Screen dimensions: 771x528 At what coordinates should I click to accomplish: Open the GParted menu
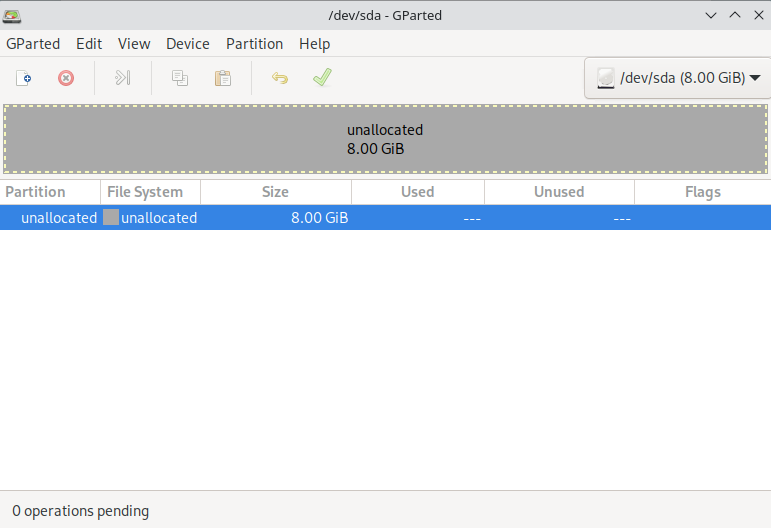(x=33, y=44)
